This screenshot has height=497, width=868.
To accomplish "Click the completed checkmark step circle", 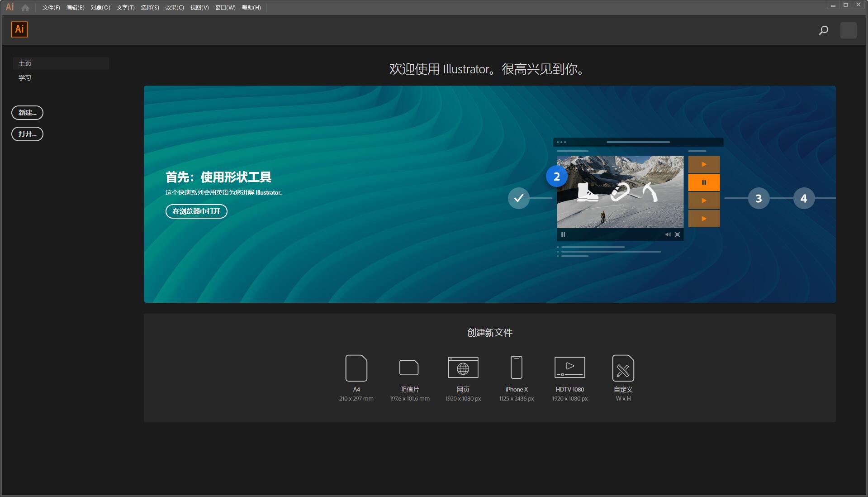I will pos(519,198).
